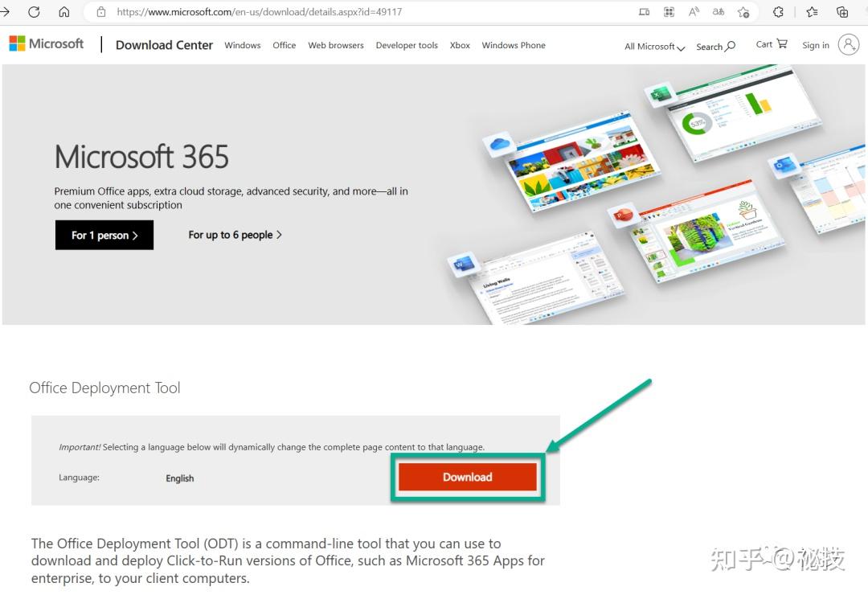This screenshot has height=595, width=868.
Task: Open the Web browsers menu item
Action: coord(335,45)
